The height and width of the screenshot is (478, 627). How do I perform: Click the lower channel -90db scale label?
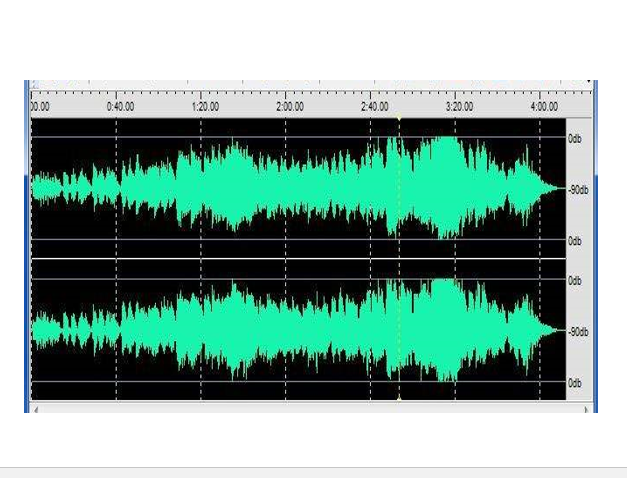[578, 332]
